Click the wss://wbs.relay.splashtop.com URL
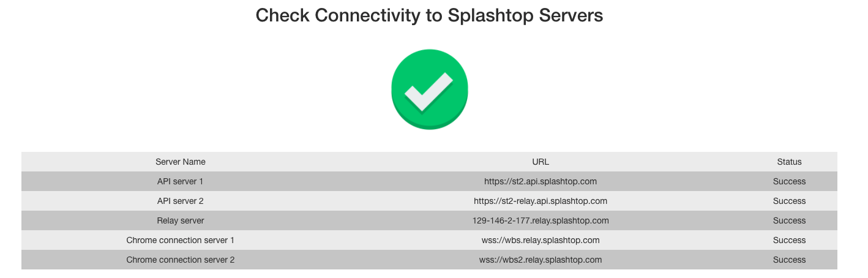This screenshot has height=278, width=868. [x=541, y=240]
